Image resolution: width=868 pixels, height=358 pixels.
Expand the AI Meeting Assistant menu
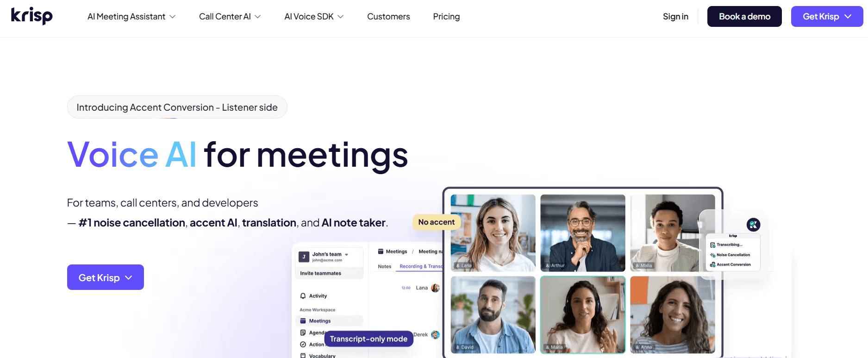coord(131,17)
